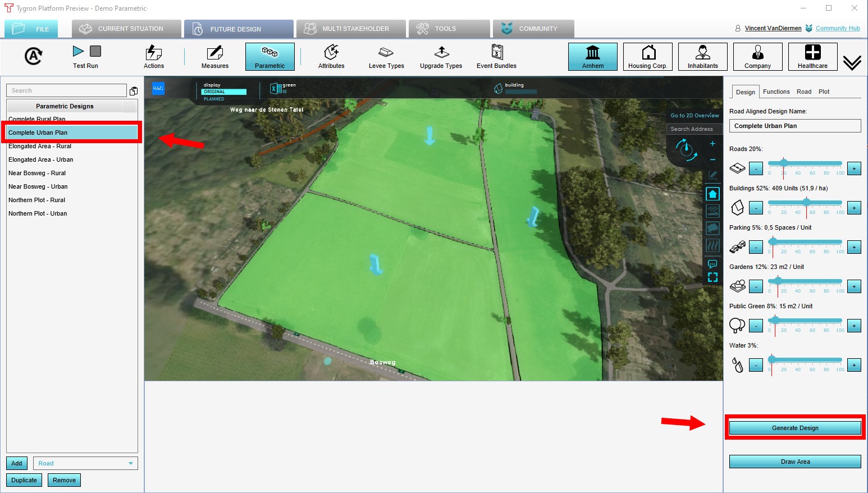
Task: Toggle the heat overlay on the map
Action: pos(712,245)
